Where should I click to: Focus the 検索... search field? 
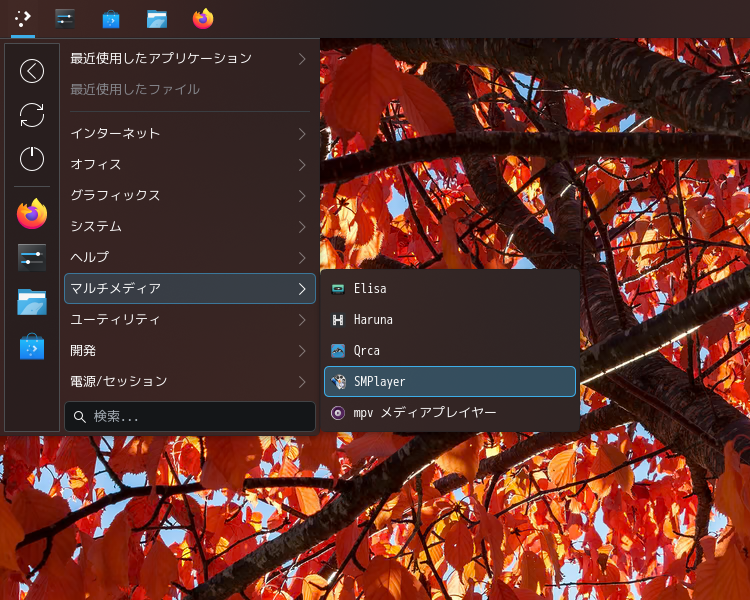tap(190, 417)
